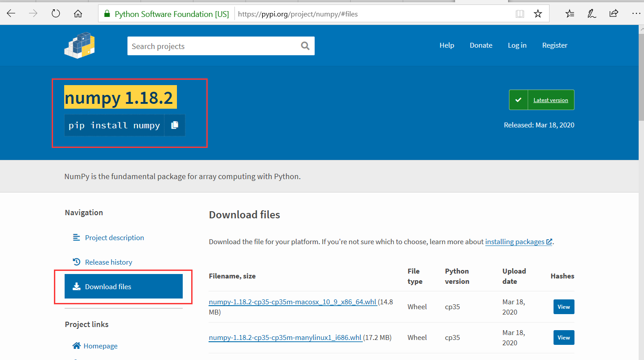Click the Python version column header
The image size is (644, 360).
tap(457, 276)
